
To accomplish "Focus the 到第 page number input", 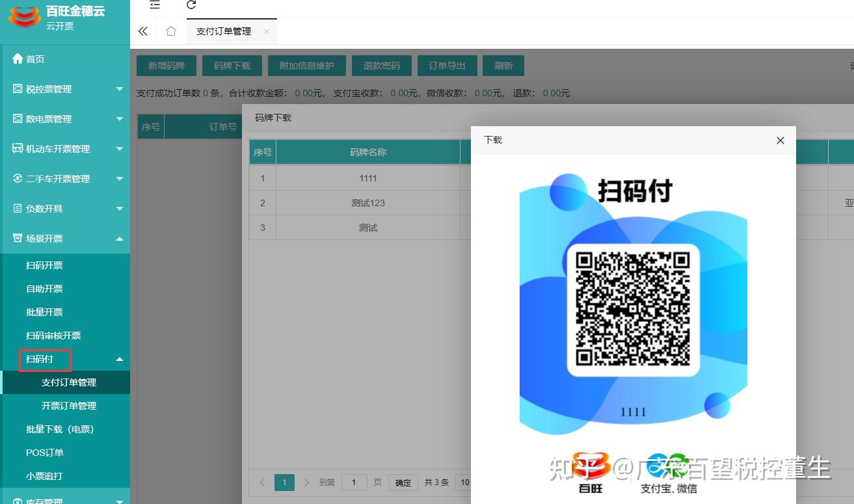I will 354,483.
